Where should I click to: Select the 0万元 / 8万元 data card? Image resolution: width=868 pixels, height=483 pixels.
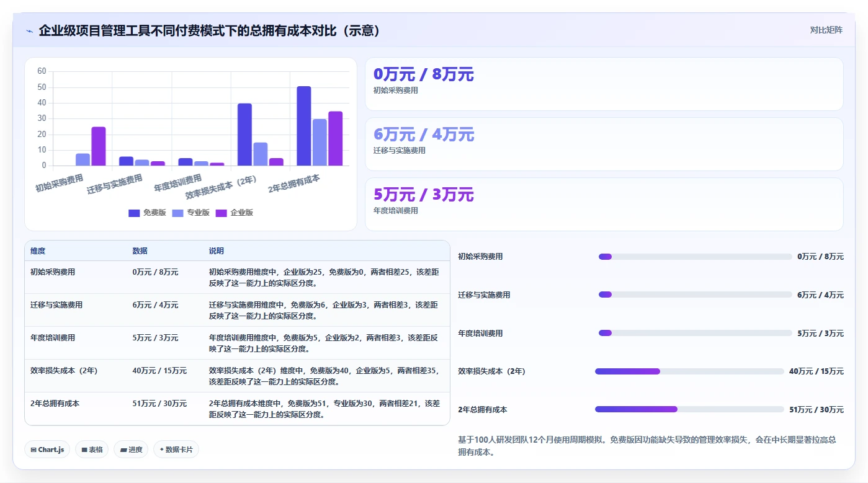click(604, 84)
